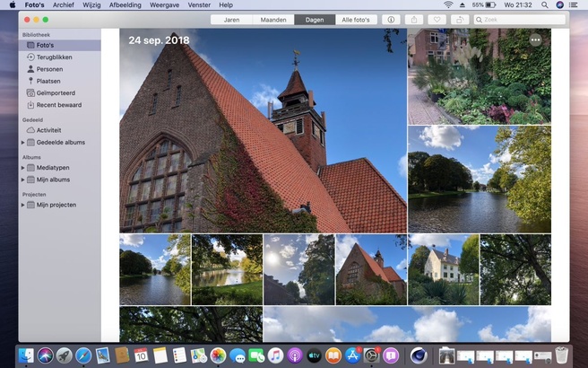Select Terugblikken memories icon in sidebar
Image resolution: width=588 pixels, height=368 pixels.
click(30, 57)
